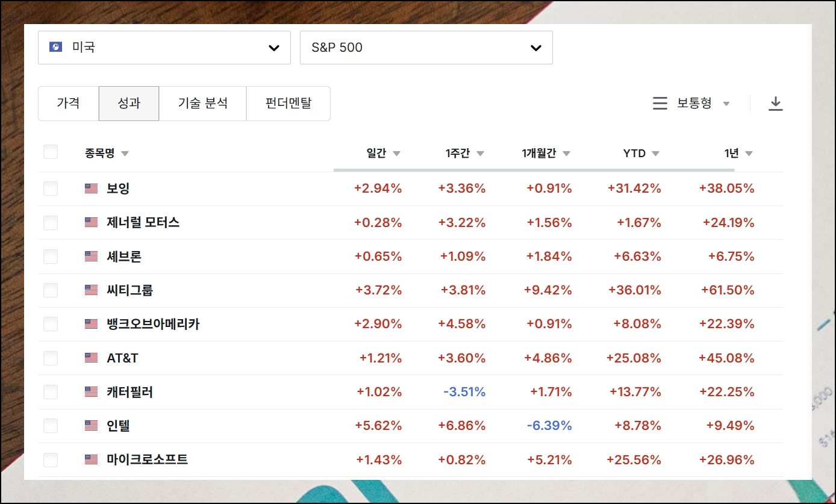Image resolution: width=836 pixels, height=504 pixels.
Task: Select the 성과 tab
Action: point(129,104)
